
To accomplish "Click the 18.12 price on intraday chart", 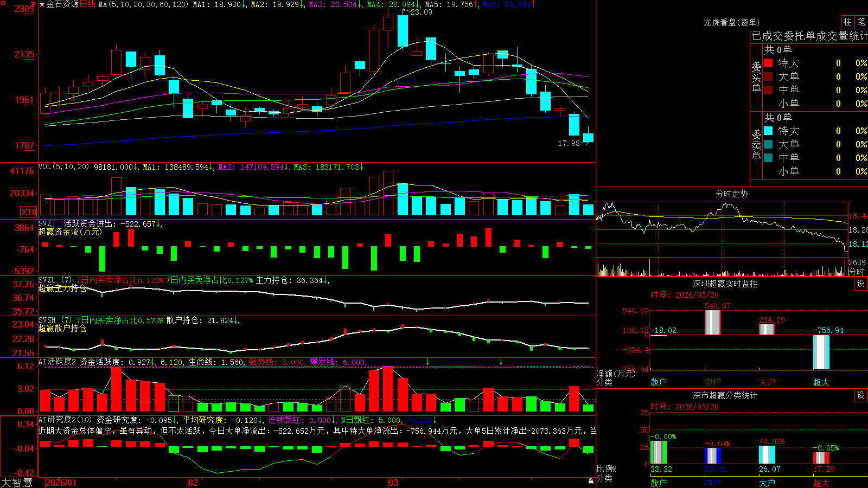I will pos(858,244).
